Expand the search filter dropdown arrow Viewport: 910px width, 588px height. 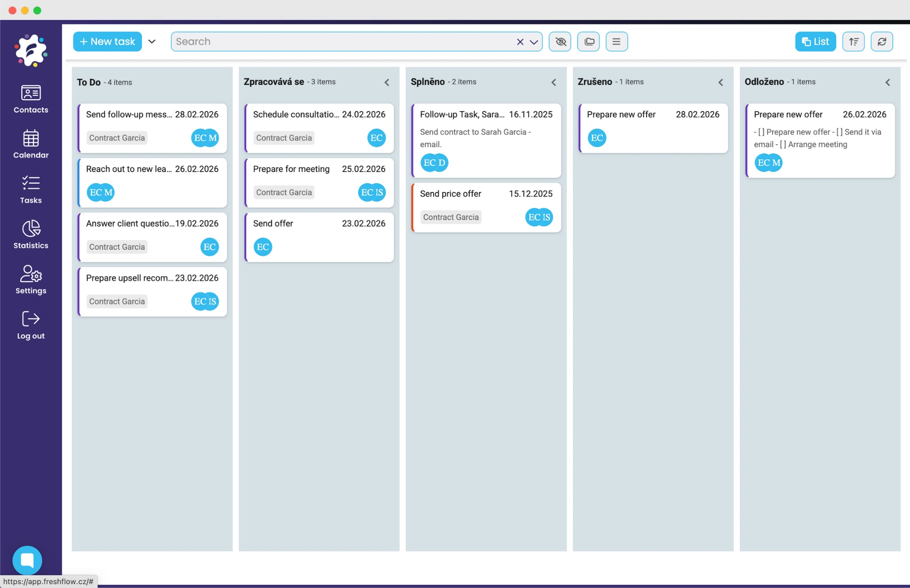coord(534,42)
